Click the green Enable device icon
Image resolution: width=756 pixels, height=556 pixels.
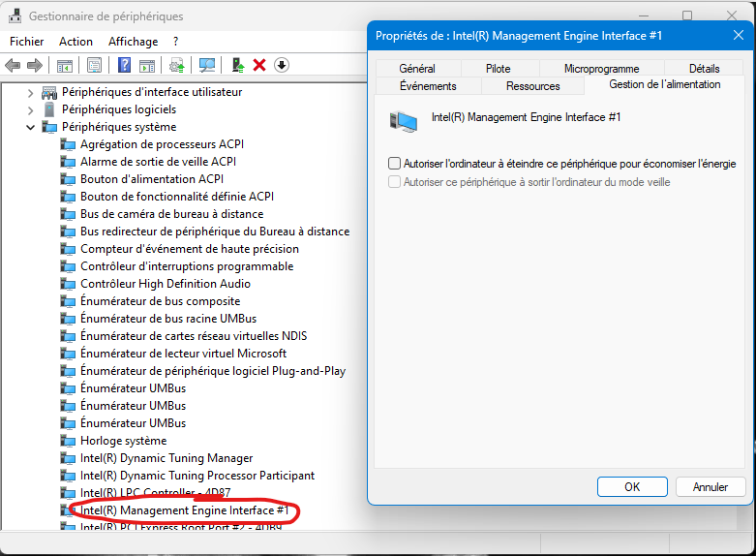click(x=238, y=65)
